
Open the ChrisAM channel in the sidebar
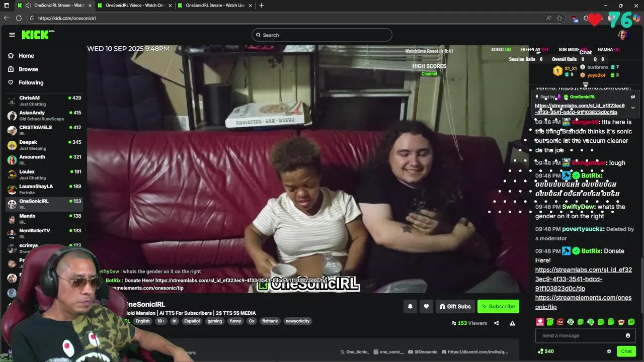click(x=44, y=101)
